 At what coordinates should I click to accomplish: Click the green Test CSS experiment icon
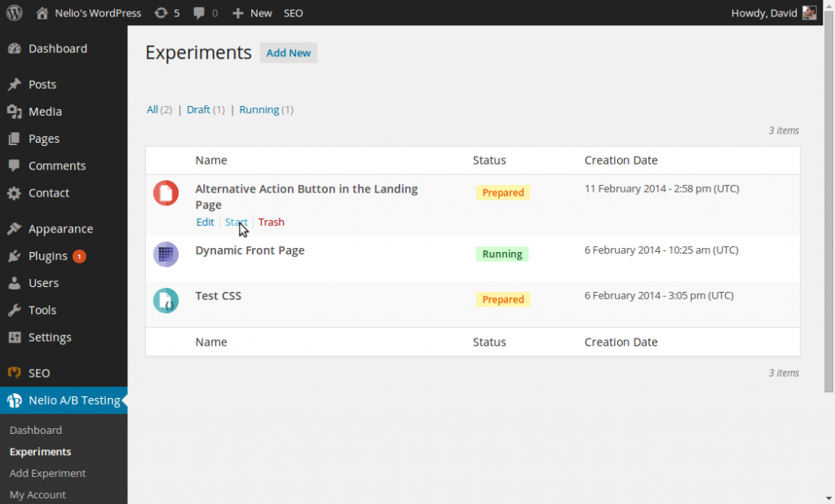click(166, 300)
